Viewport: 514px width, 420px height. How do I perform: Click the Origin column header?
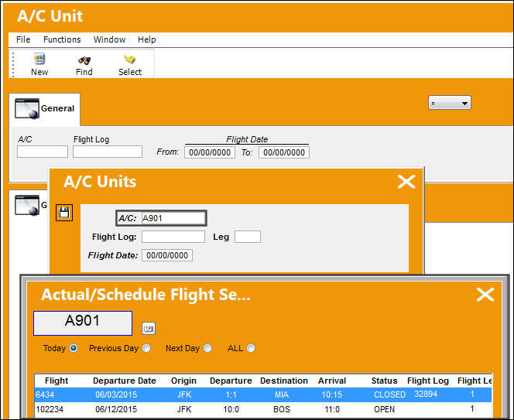pyautogui.click(x=183, y=381)
